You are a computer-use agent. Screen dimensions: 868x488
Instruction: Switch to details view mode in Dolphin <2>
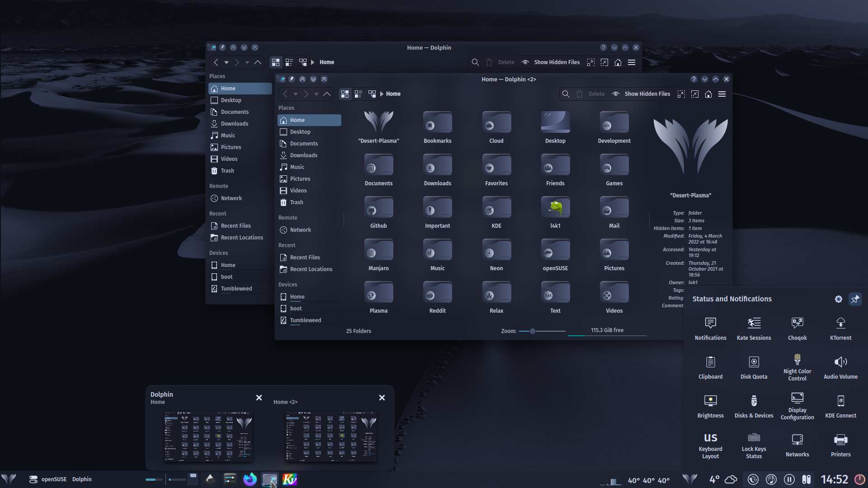point(372,94)
